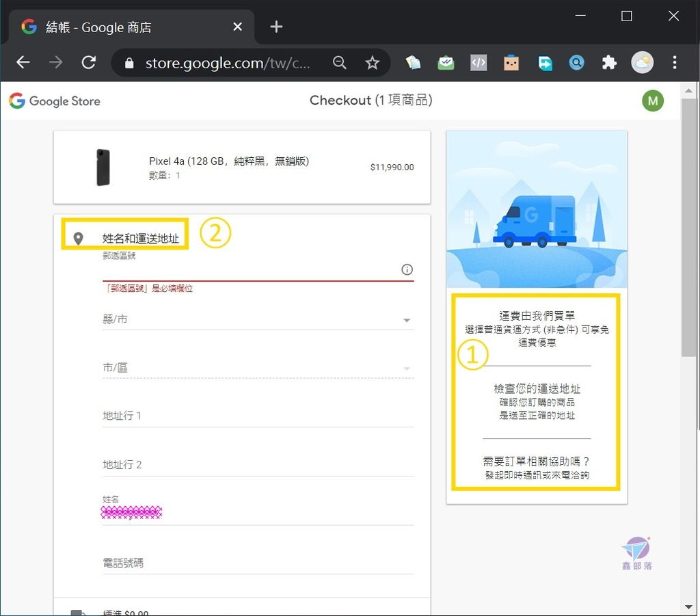Reload the checkout page
This screenshot has width=700, height=616.
pyautogui.click(x=89, y=62)
